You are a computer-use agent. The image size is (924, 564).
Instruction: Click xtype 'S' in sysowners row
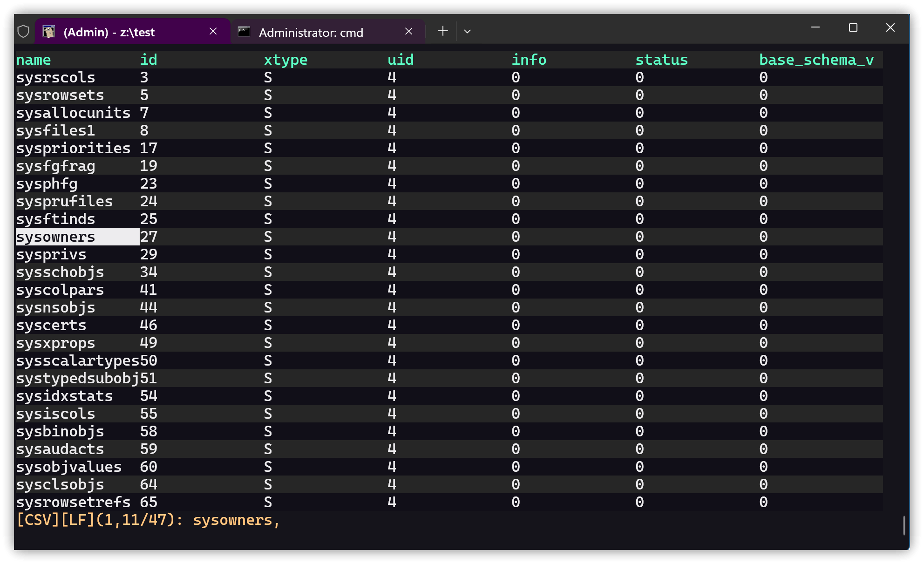[x=268, y=237]
